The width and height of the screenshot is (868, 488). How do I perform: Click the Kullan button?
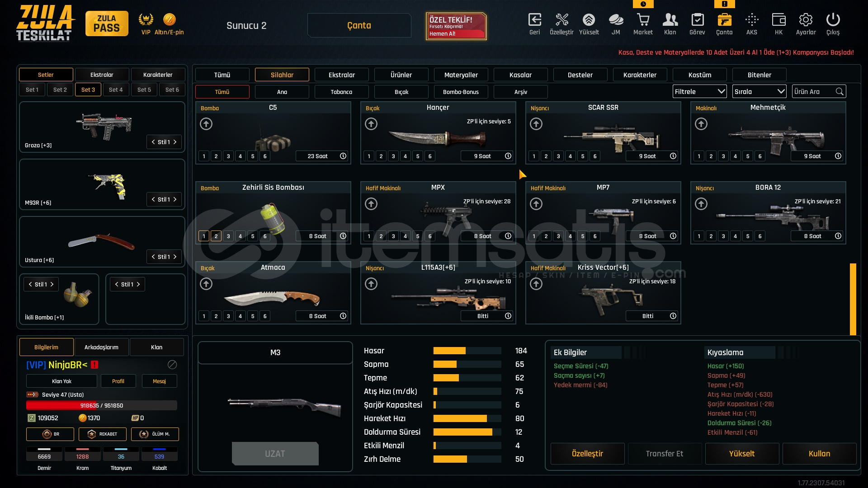[x=819, y=454]
